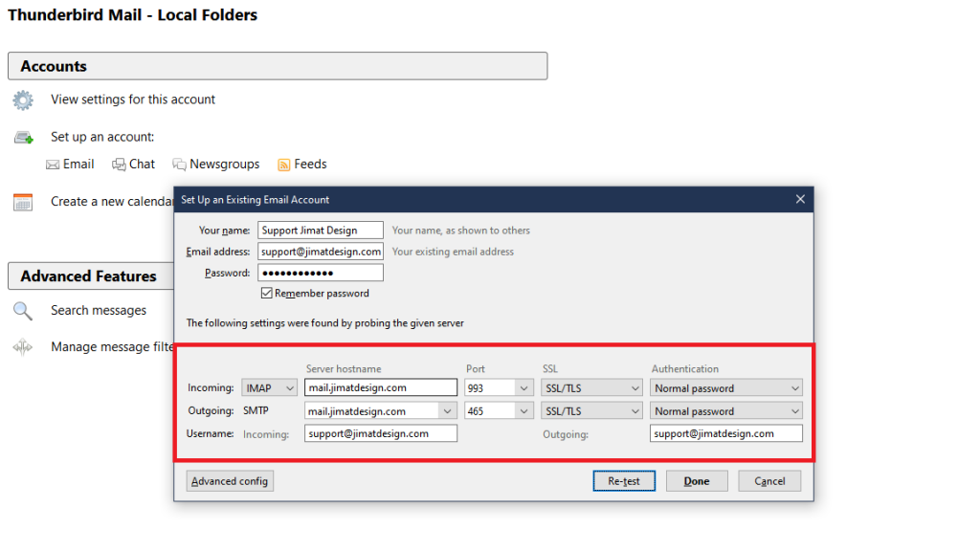Image resolution: width=980 pixels, height=551 pixels.
Task: Open Email account setup link
Action: (78, 165)
